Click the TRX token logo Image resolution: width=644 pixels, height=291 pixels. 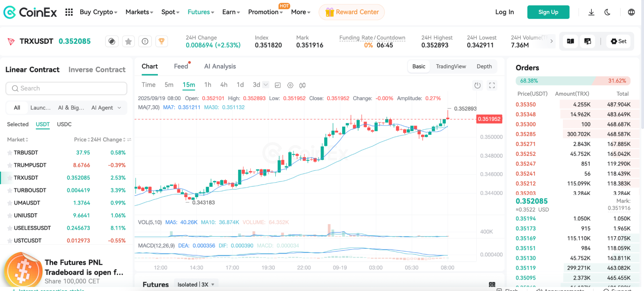point(11,41)
